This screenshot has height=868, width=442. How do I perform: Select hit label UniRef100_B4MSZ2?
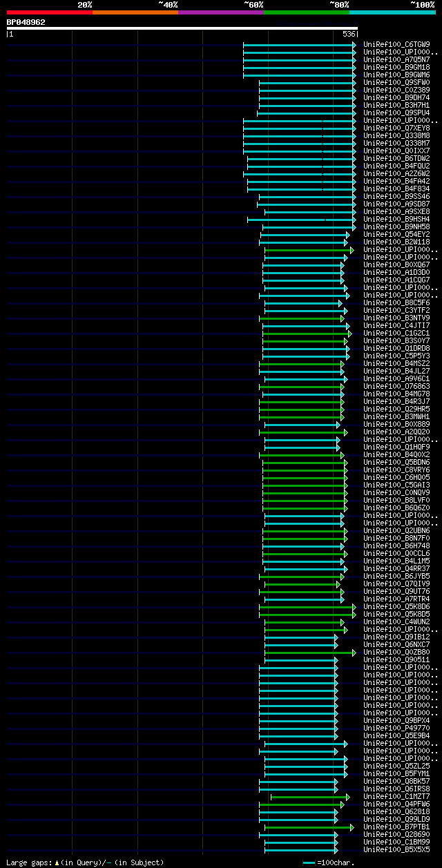point(397,364)
